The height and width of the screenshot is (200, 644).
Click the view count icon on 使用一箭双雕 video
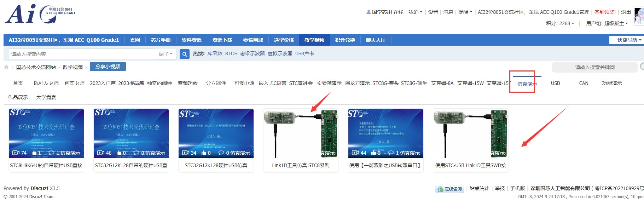[x=355, y=153]
